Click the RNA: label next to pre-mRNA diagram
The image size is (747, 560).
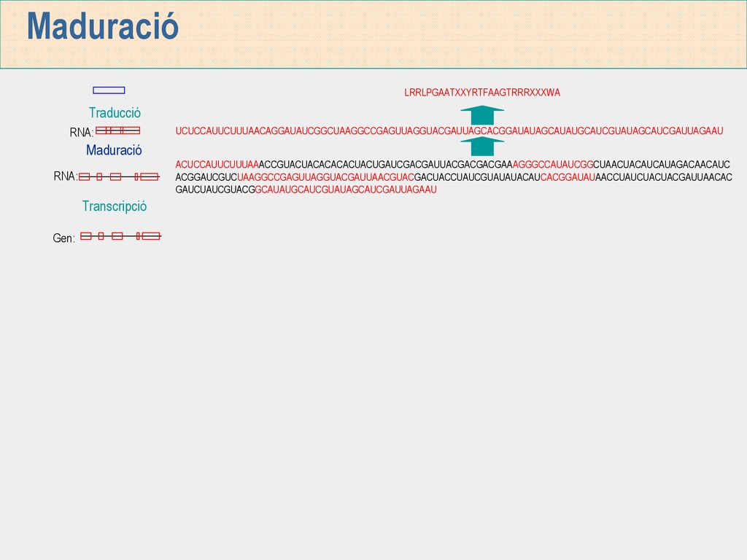click(65, 176)
